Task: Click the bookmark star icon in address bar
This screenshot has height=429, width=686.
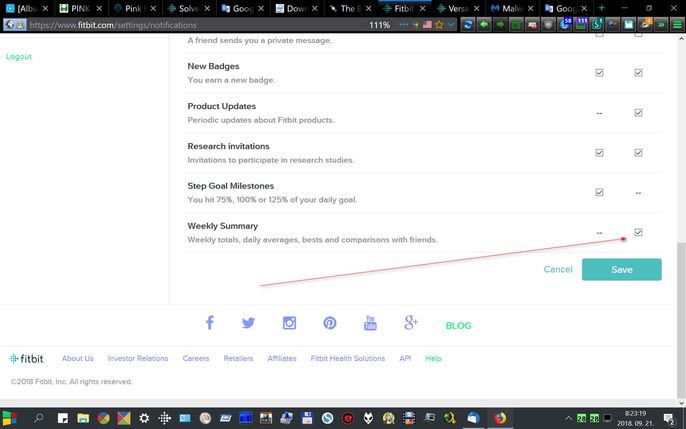Action: pyautogui.click(x=439, y=25)
